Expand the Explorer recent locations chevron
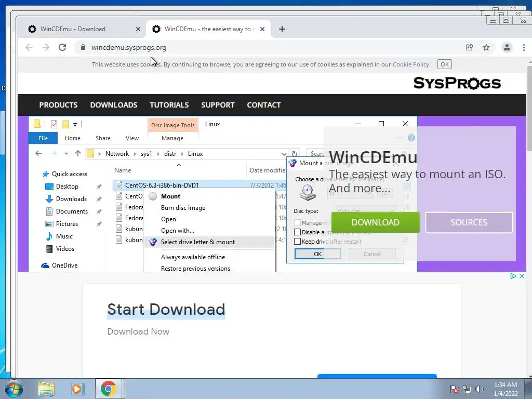 (x=66, y=154)
